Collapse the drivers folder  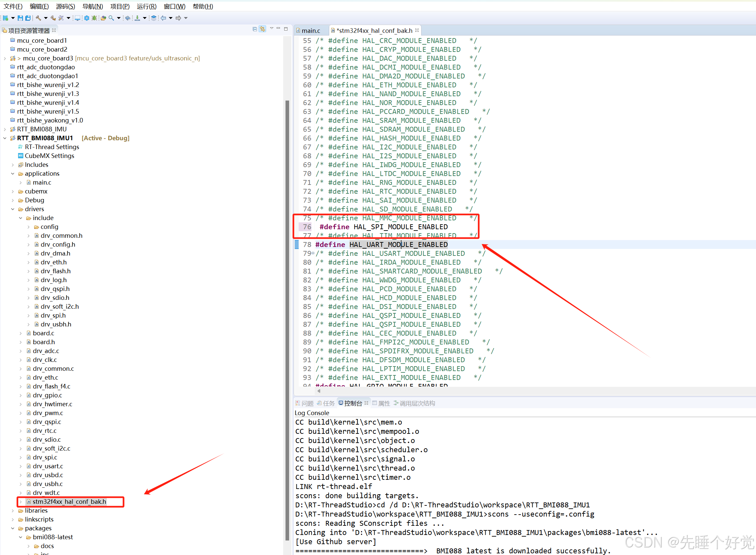[13, 209]
